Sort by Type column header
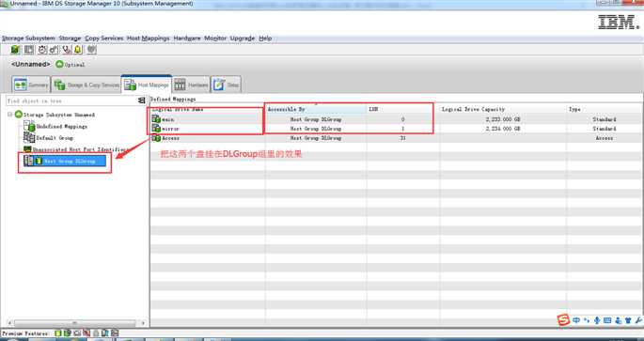The image size is (644, 341). (x=604, y=109)
